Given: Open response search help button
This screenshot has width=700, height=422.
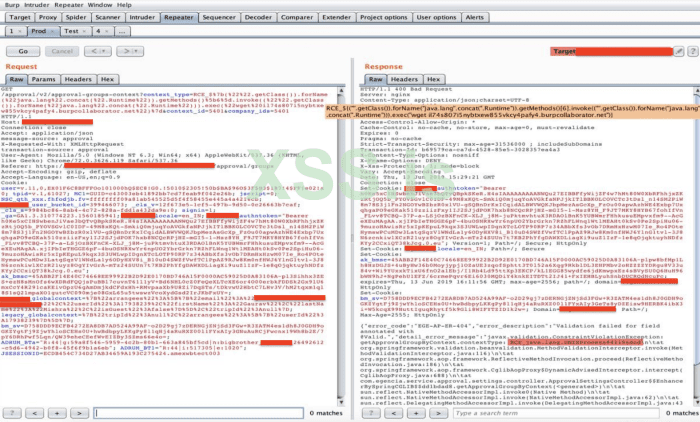Looking at the screenshot, I should 371,413.
